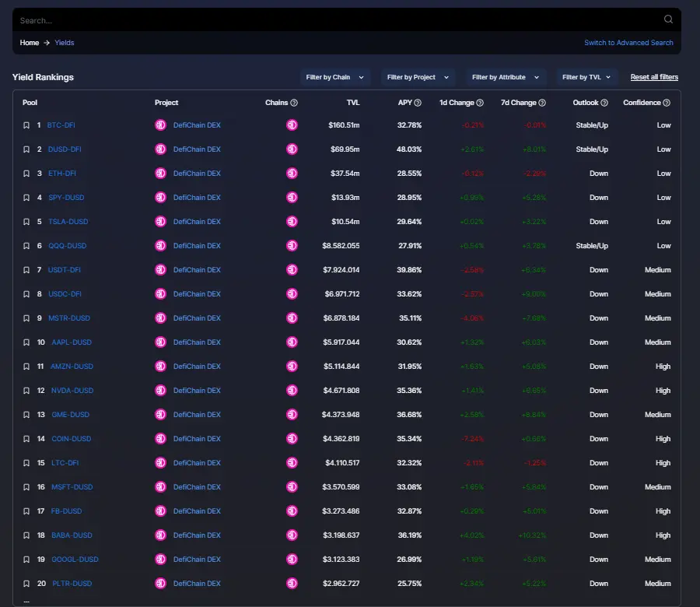Open the Filter by TVL dropdown
This screenshot has height=607, width=700.
(x=586, y=77)
